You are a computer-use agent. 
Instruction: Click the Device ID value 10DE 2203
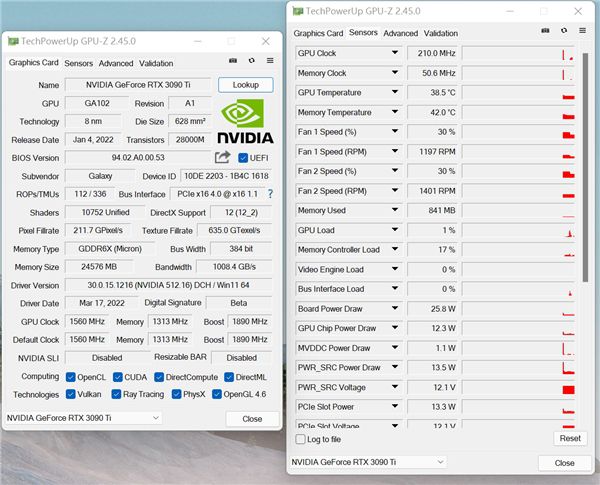(226, 176)
